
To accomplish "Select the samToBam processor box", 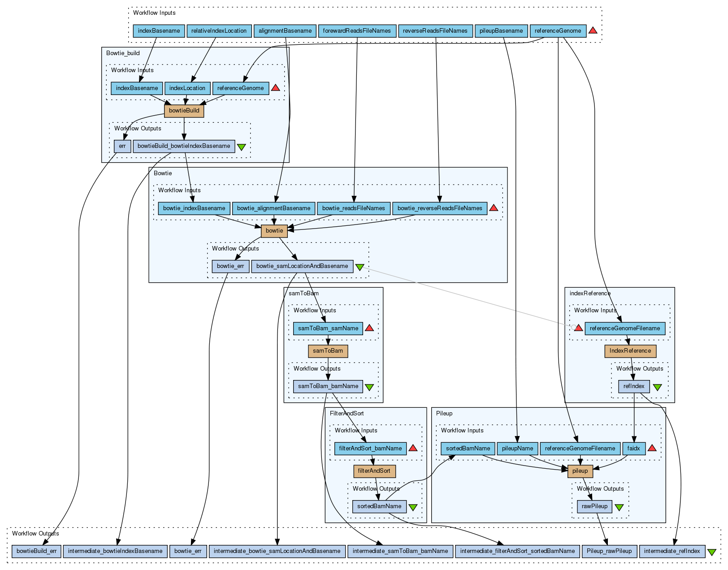I will click(328, 351).
